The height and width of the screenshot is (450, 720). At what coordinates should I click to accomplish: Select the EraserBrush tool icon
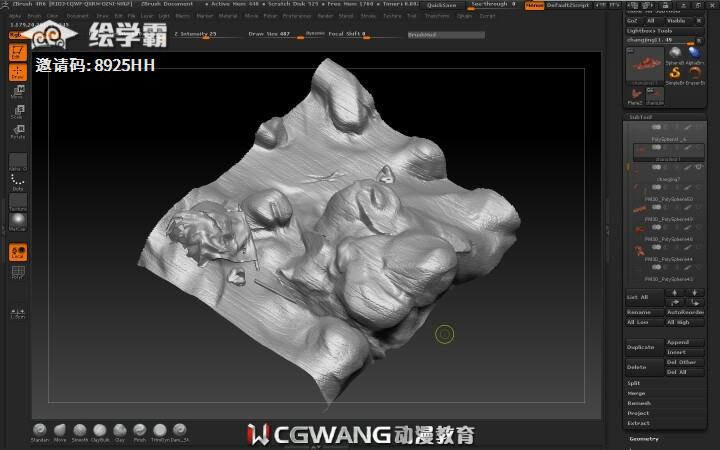[x=695, y=75]
